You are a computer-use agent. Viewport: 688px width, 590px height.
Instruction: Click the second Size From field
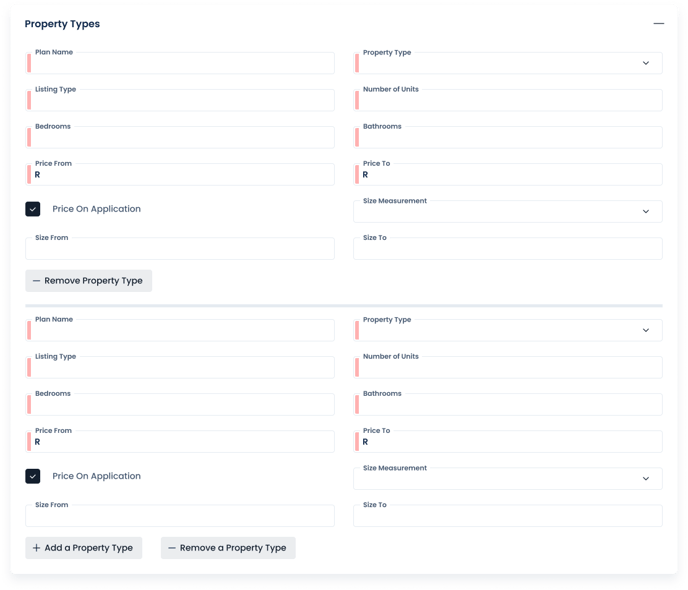[x=180, y=516]
